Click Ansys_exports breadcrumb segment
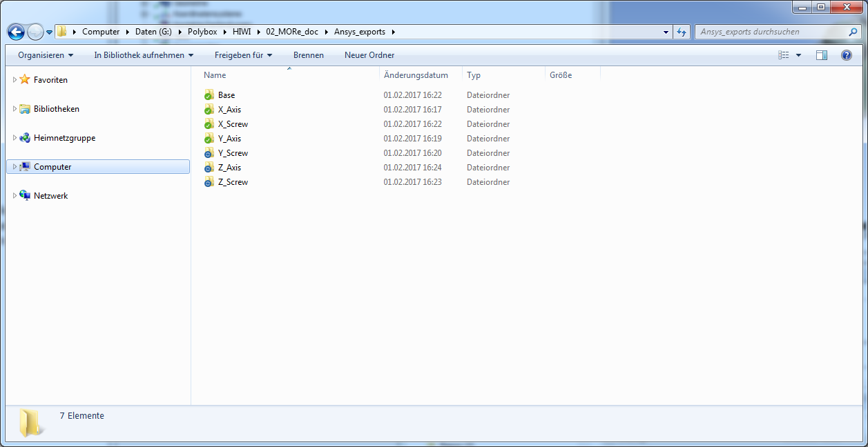 pos(360,32)
